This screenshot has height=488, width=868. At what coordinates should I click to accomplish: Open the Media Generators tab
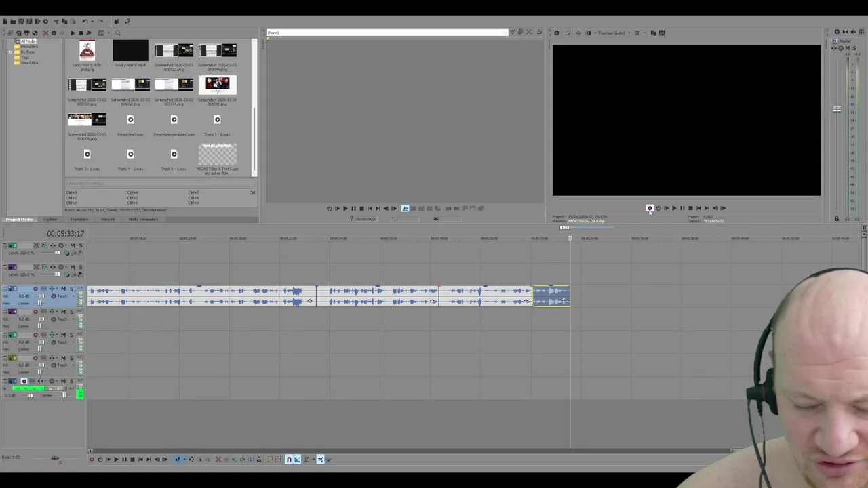[x=143, y=220]
